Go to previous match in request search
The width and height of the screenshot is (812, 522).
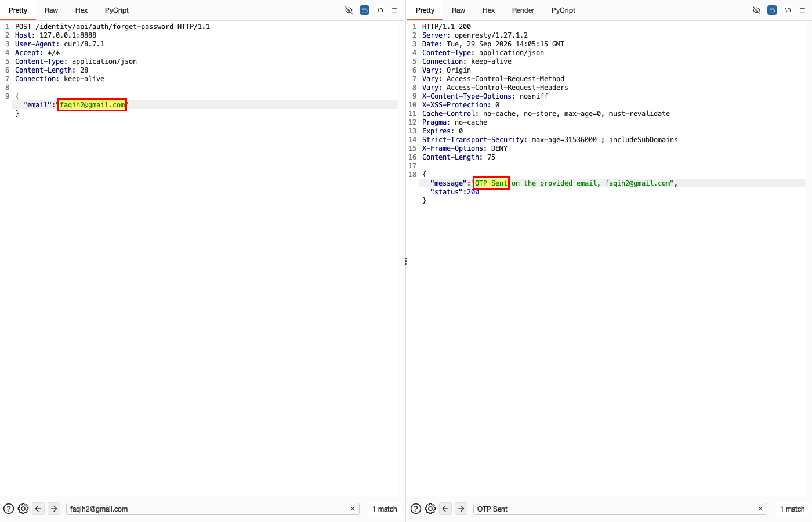[38, 509]
